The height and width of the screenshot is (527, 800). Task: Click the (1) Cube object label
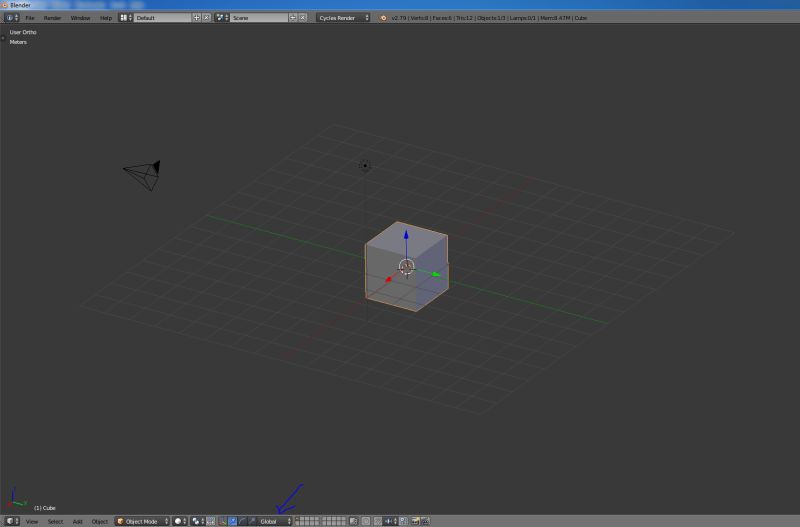click(x=44, y=508)
